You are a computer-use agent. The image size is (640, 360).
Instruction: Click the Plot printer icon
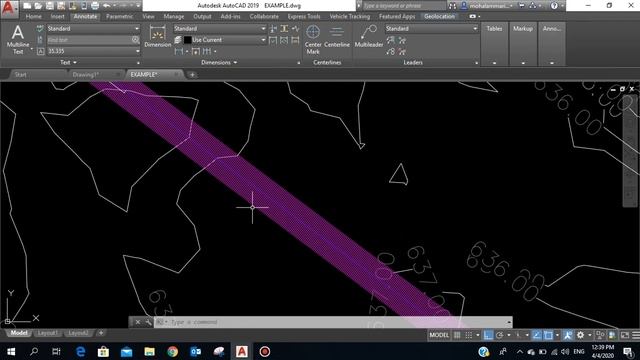[95, 6]
